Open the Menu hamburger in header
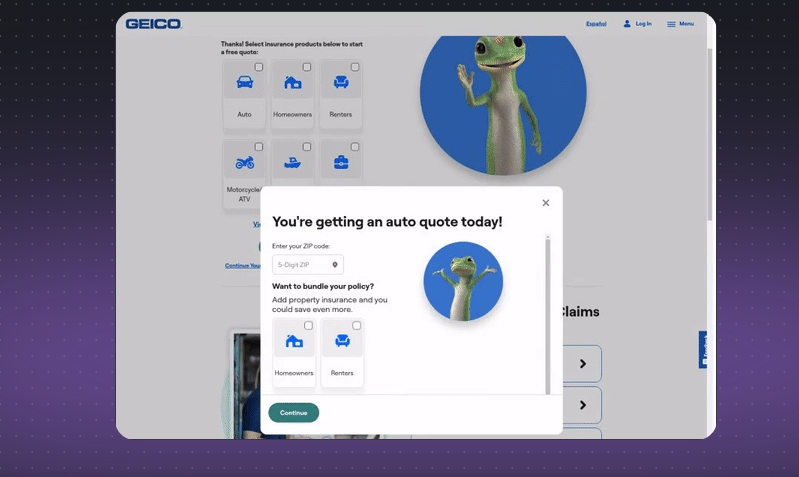This screenshot has height=477, width=799. click(x=680, y=24)
